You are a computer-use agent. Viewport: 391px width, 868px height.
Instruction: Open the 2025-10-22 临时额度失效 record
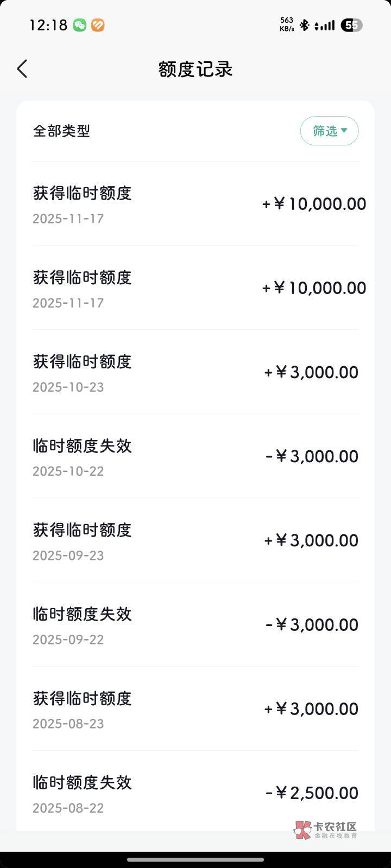[195, 457]
